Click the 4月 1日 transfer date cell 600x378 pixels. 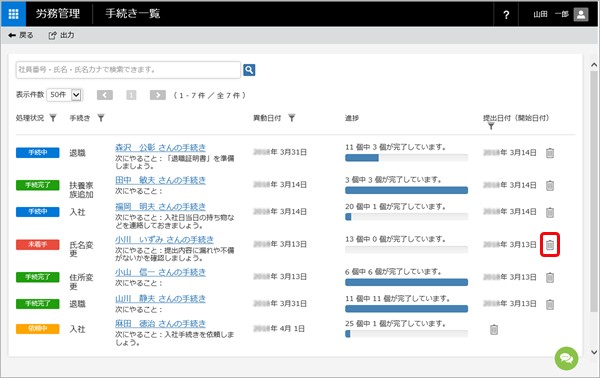click(x=279, y=329)
